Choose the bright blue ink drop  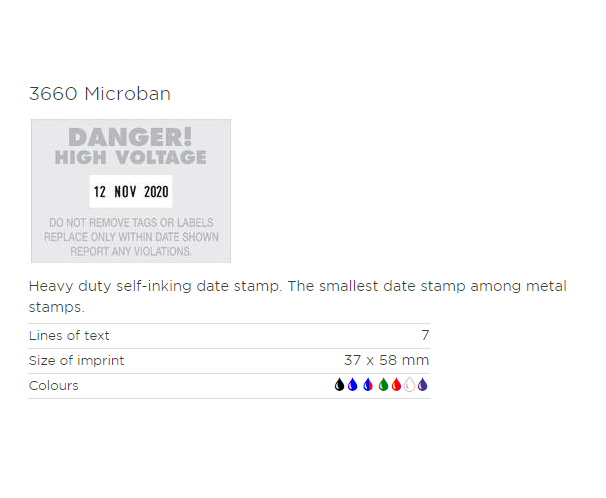click(x=352, y=385)
